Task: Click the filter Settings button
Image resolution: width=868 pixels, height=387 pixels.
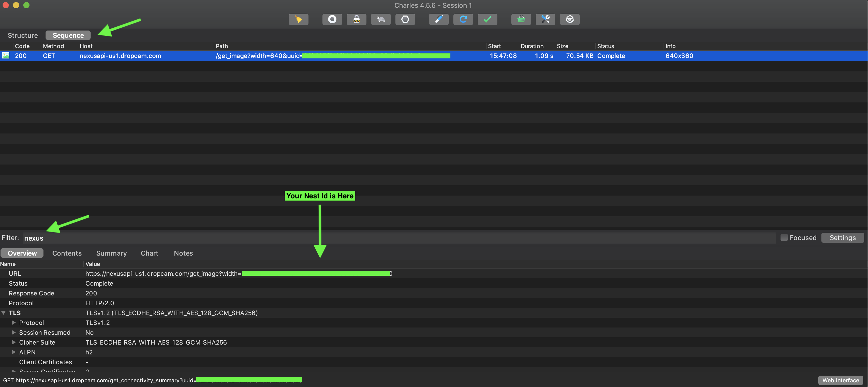Action: (842, 237)
